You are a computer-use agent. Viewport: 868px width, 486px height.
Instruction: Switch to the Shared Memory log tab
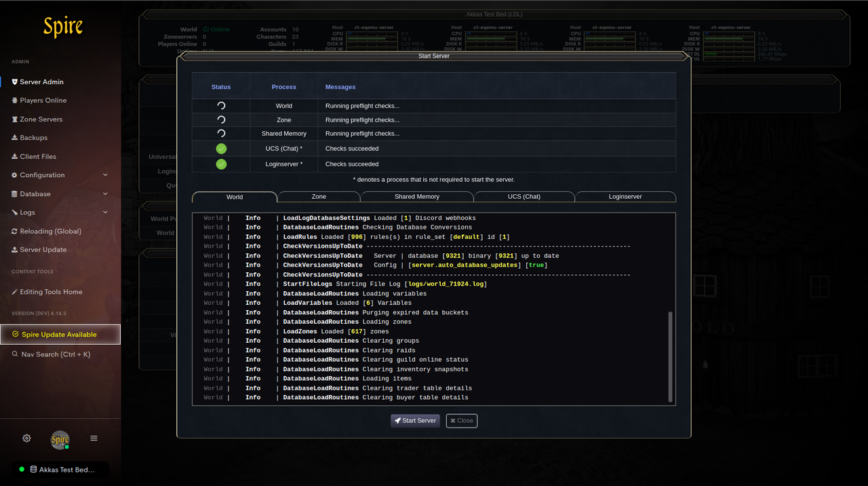click(x=417, y=197)
